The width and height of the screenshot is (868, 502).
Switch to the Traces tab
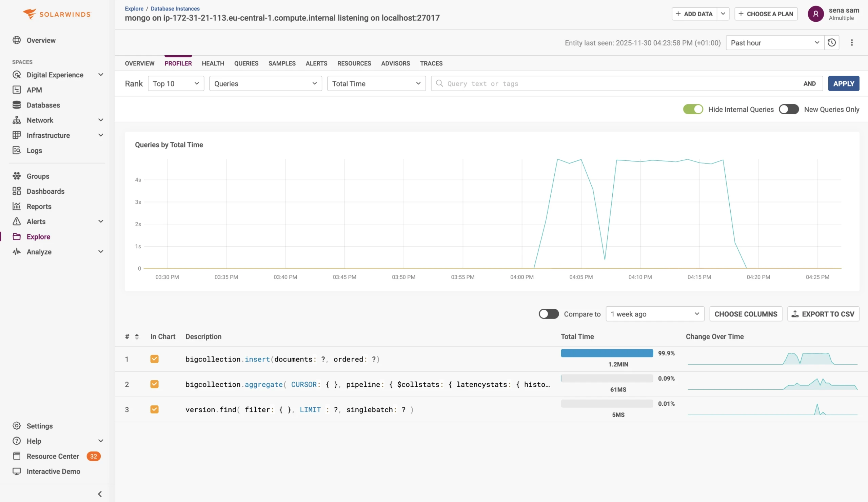click(x=431, y=63)
